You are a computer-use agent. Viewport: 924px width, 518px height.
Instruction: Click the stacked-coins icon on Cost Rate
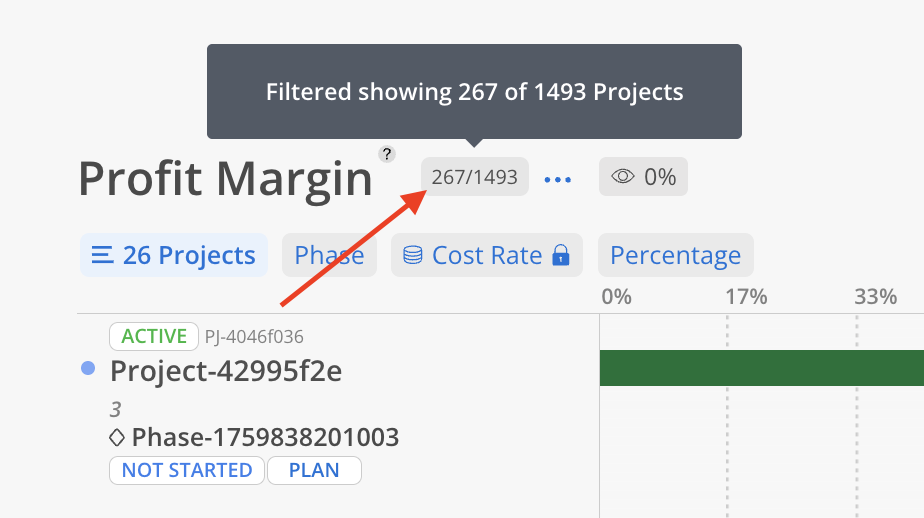(x=412, y=255)
